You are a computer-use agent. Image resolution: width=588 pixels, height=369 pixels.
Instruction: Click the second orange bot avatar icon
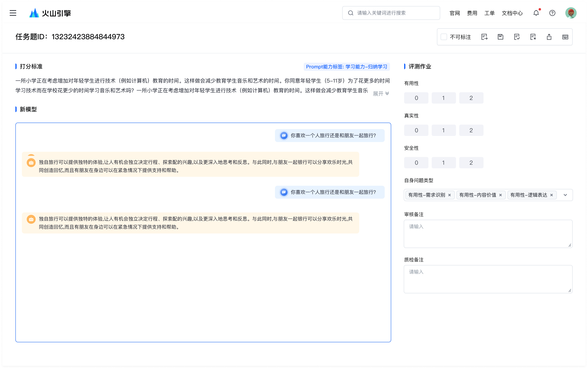click(31, 219)
